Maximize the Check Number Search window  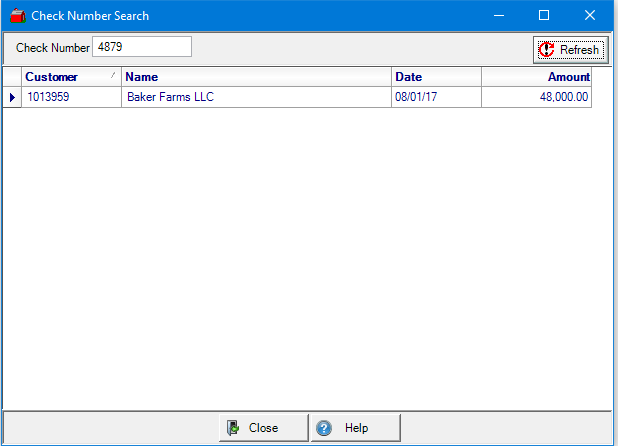[544, 16]
